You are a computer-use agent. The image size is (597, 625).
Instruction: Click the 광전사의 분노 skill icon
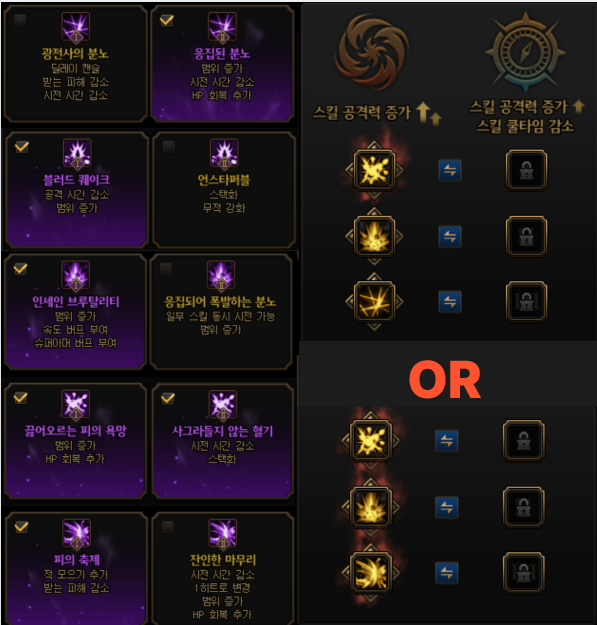tap(76, 27)
